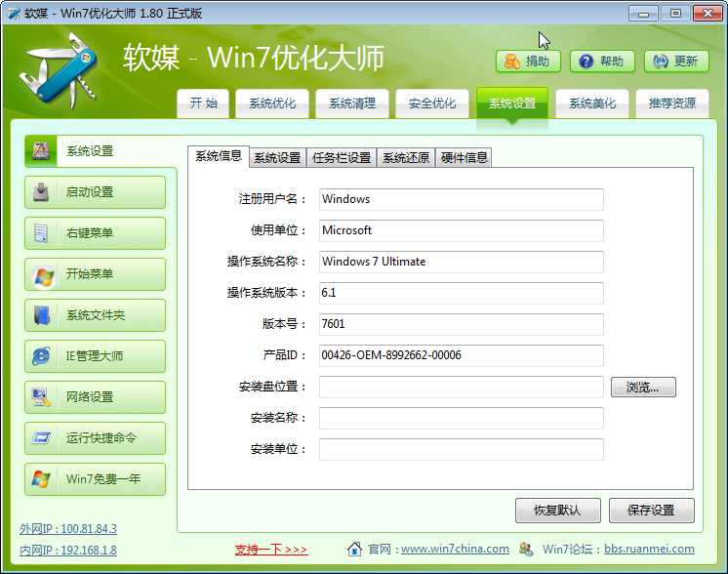Open the 开 始 main tab

tap(203, 103)
